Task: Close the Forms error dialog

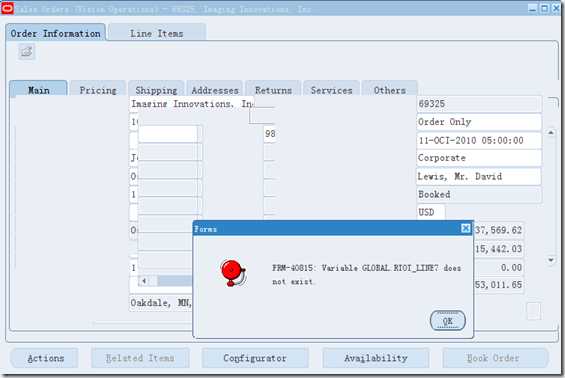Action: pyautogui.click(x=466, y=228)
